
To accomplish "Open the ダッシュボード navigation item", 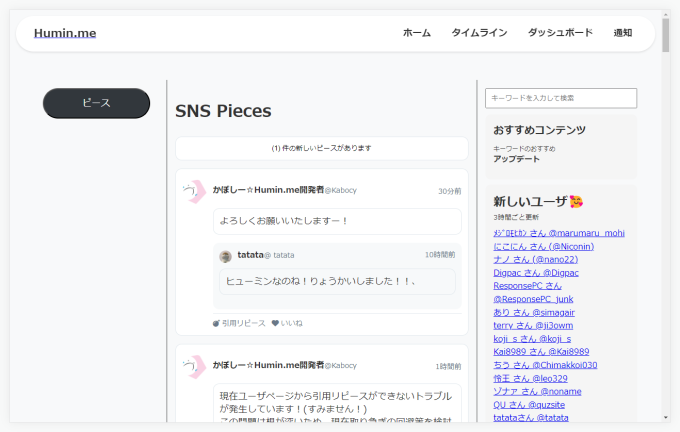I will click(x=560, y=33).
